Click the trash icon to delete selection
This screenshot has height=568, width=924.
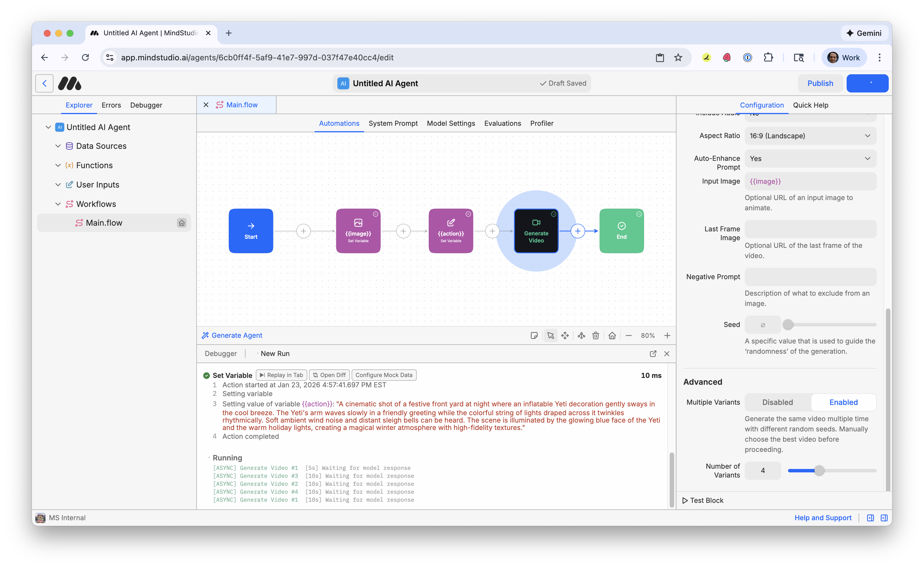[595, 336]
